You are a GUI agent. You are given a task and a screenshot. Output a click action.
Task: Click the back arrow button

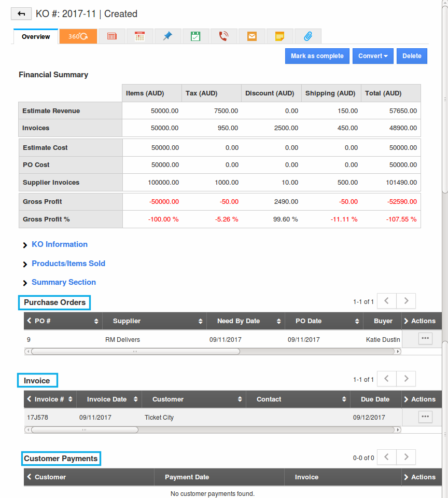tap(21, 14)
